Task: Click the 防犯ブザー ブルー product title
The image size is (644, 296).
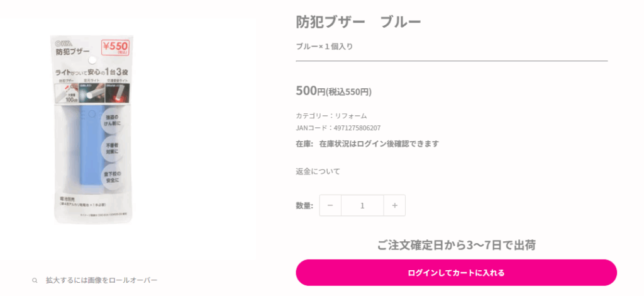Action: [358, 21]
